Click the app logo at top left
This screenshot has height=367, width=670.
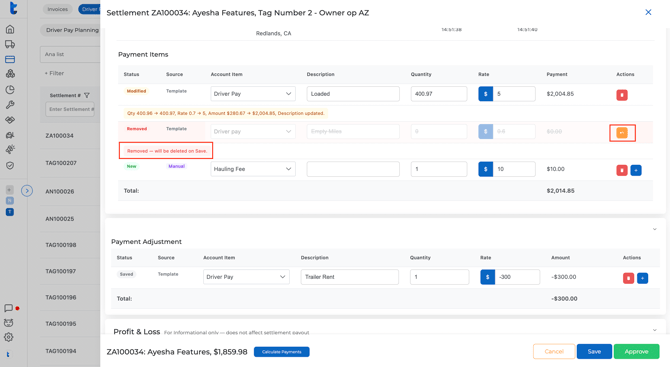coord(13,8)
